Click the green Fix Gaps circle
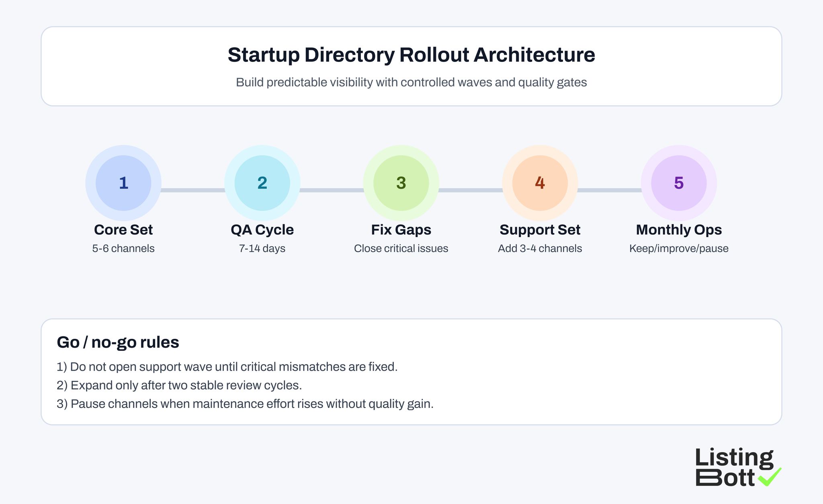Image resolution: width=823 pixels, height=504 pixels. 401,183
